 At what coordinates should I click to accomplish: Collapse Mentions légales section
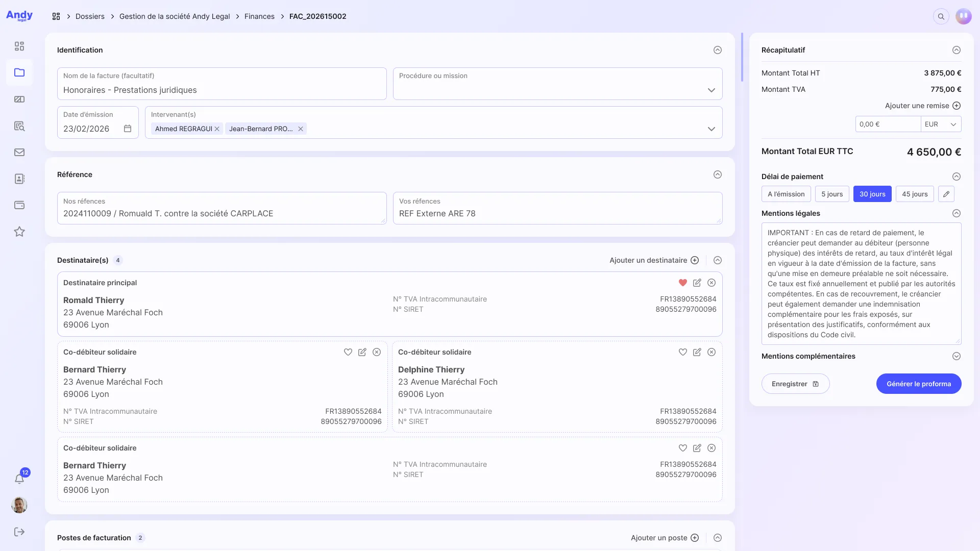coord(957,213)
